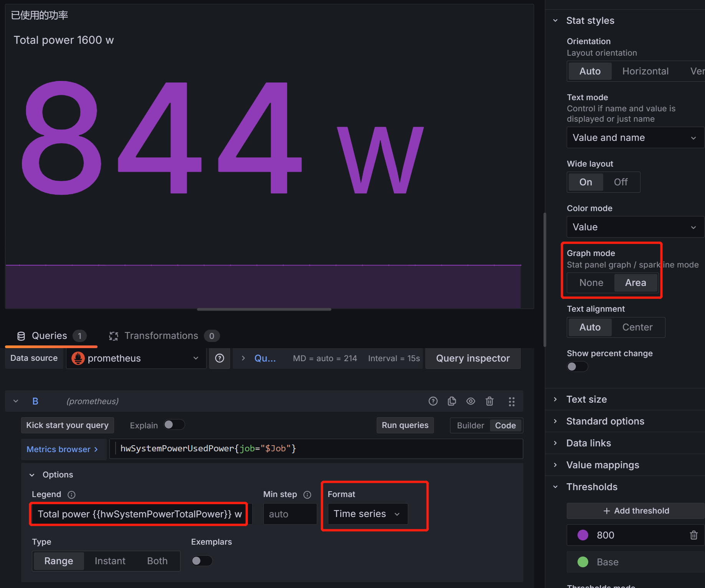Click the Prometheus flame logo
Image resolution: width=705 pixels, height=588 pixels.
coord(78,358)
